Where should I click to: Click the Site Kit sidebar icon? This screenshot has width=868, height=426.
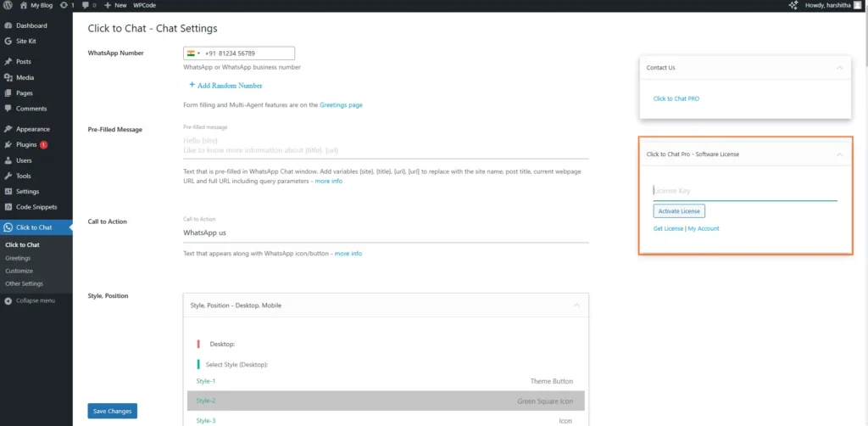coord(8,41)
